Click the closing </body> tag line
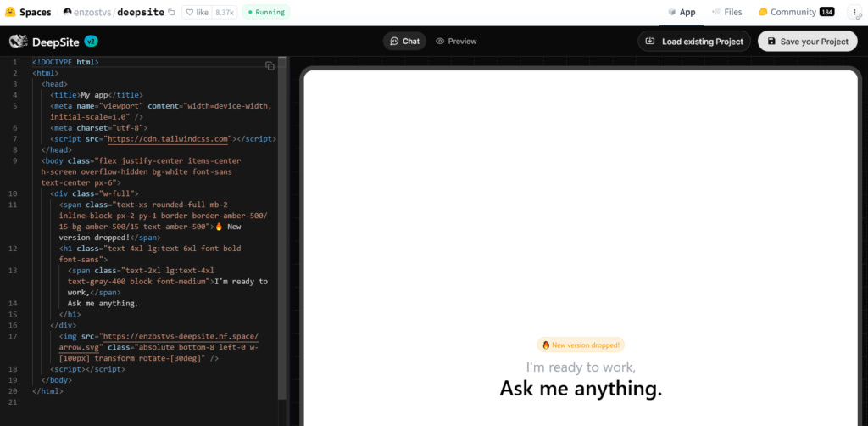 click(x=57, y=380)
